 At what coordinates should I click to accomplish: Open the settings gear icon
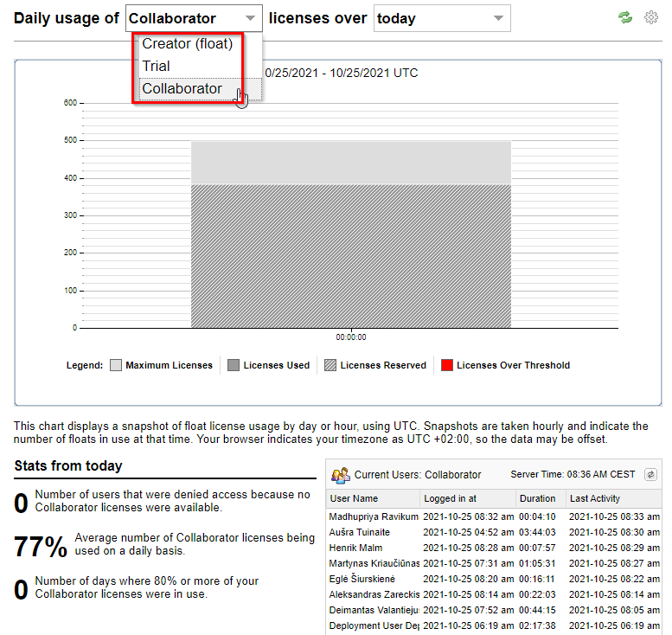(651, 17)
